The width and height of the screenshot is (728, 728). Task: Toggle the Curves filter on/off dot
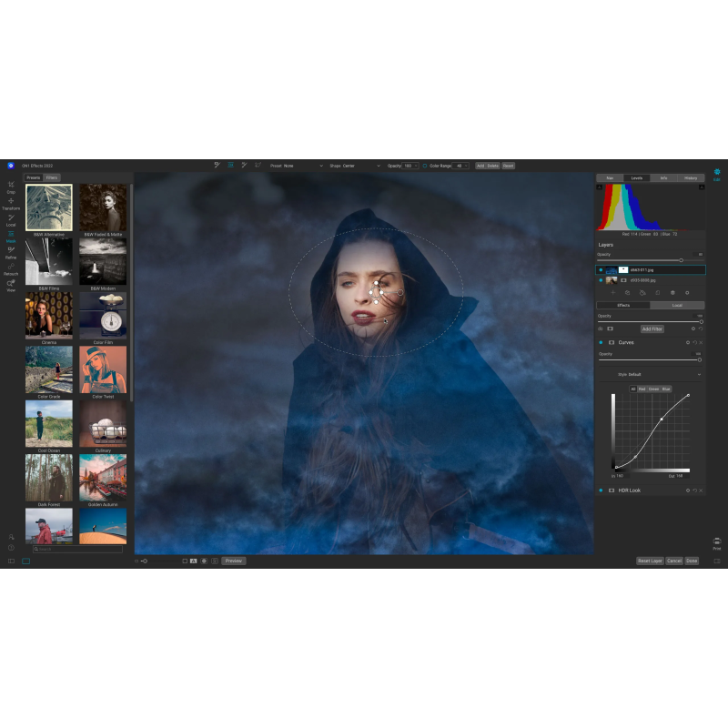[601, 342]
